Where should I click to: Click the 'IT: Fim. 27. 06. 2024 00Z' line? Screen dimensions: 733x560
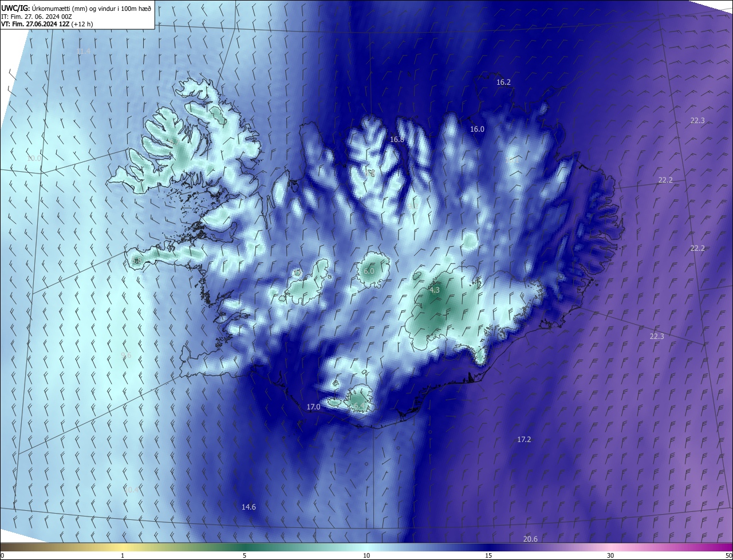pos(37,17)
